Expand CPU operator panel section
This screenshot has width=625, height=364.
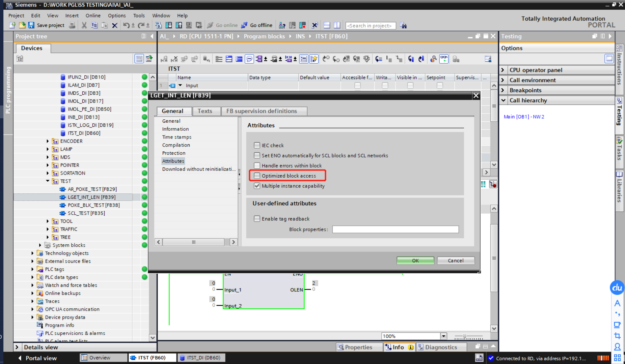[x=503, y=70]
